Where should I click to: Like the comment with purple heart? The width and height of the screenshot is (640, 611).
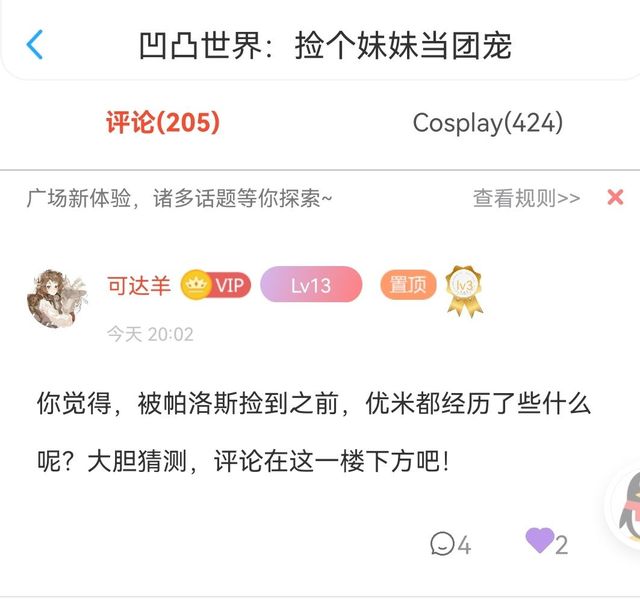[x=540, y=540]
